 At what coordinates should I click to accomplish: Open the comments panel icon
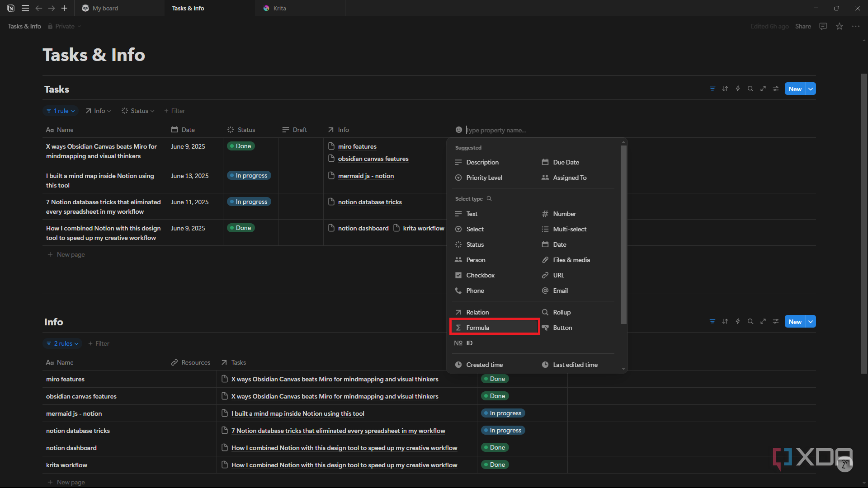pyautogui.click(x=823, y=26)
